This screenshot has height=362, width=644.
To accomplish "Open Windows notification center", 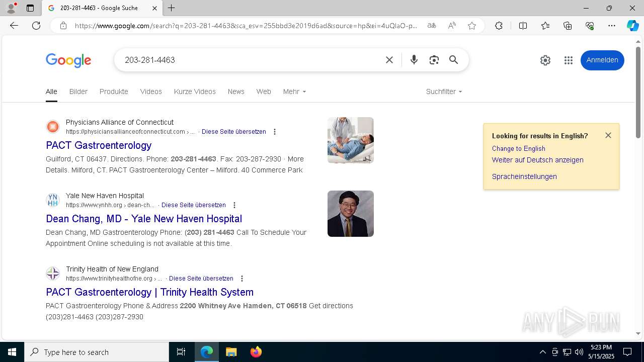I will tap(627, 352).
